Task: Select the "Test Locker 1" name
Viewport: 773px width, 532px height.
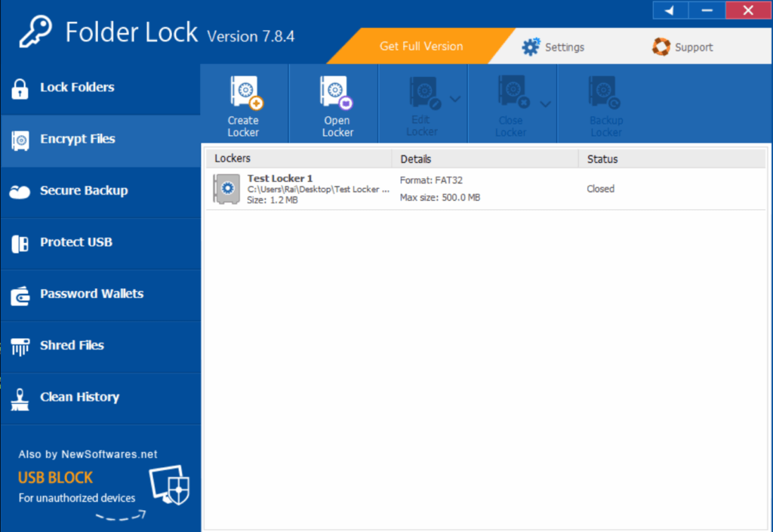Action: coord(280,178)
